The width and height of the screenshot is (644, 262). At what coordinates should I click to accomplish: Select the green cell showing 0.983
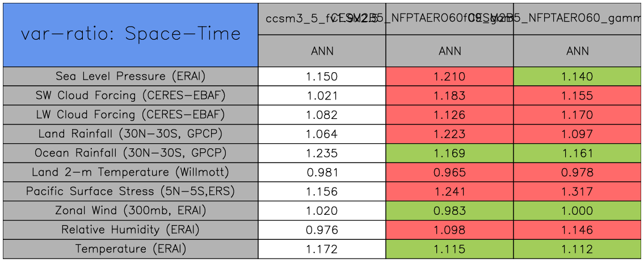(x=449, y=211)
